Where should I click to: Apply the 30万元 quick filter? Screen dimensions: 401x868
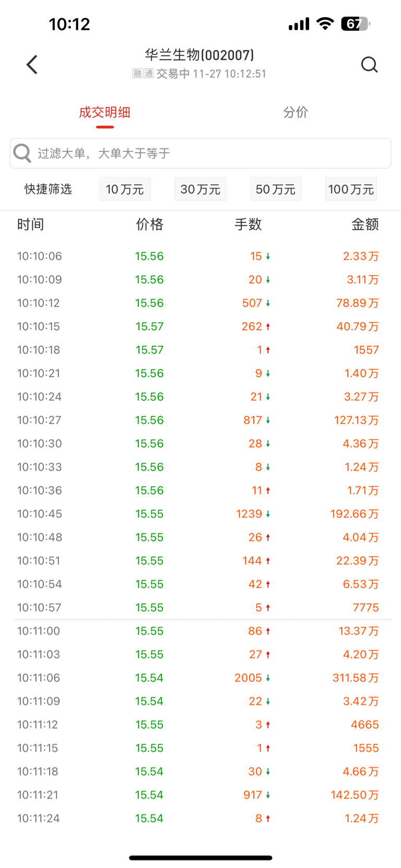click(200, 189)
